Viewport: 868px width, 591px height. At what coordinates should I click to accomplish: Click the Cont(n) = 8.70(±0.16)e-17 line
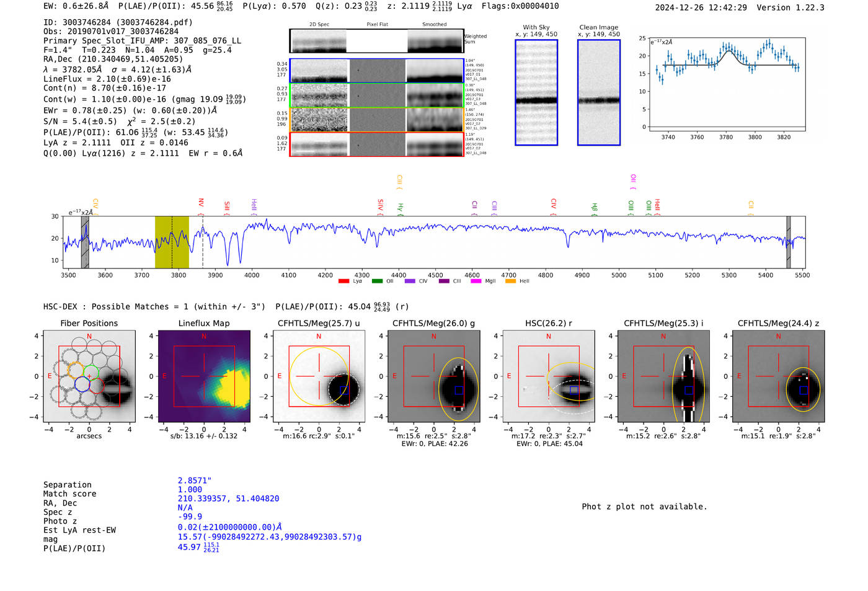105,88
